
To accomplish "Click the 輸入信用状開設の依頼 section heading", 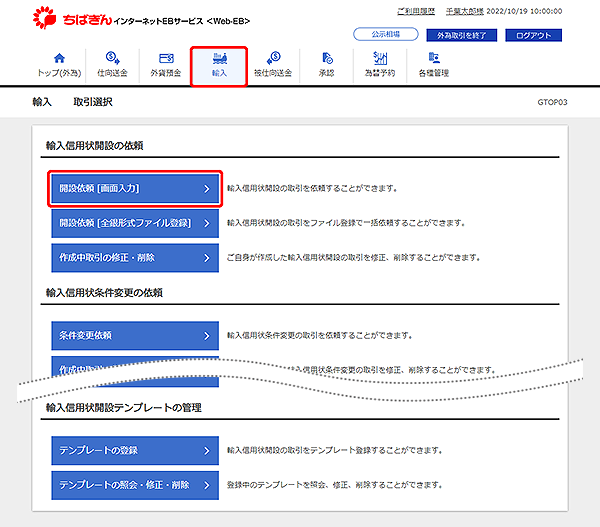I will [x=95, y=145].
